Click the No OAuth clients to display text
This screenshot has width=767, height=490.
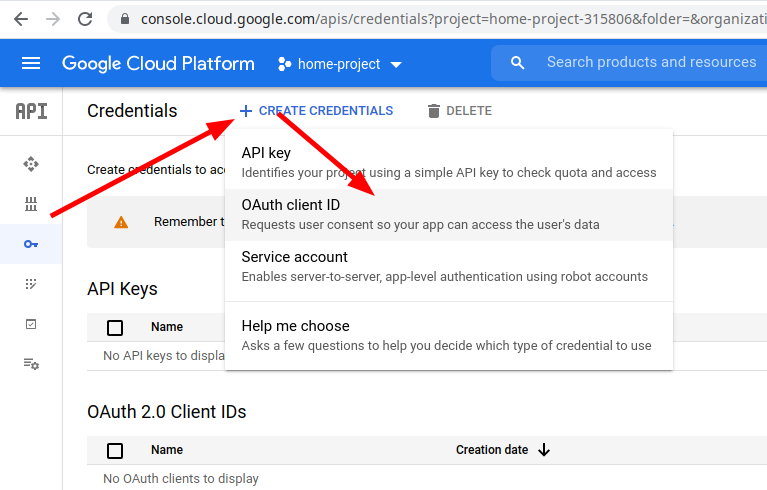180,479
